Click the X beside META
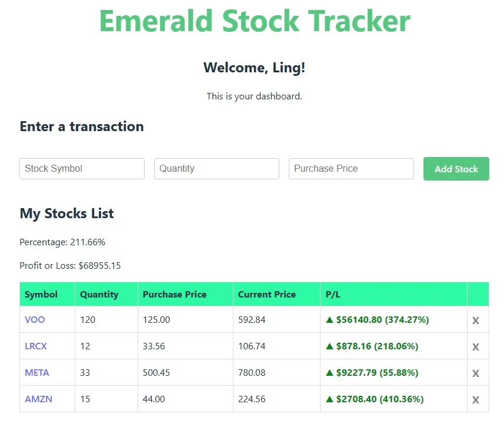Image resolution: width=504 pixels, height=424 pixels. coord(476,373)
